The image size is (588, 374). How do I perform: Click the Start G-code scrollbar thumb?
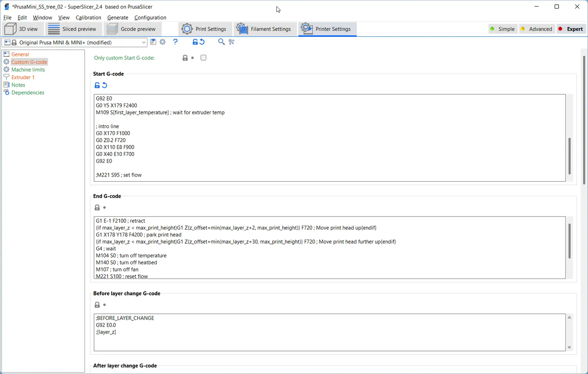570,156
